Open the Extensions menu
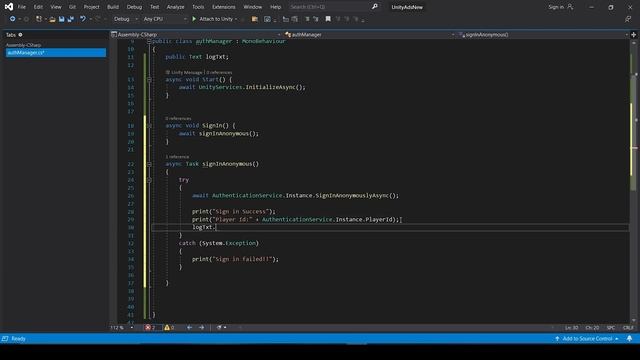640x360 pixels. pos(224,7)
